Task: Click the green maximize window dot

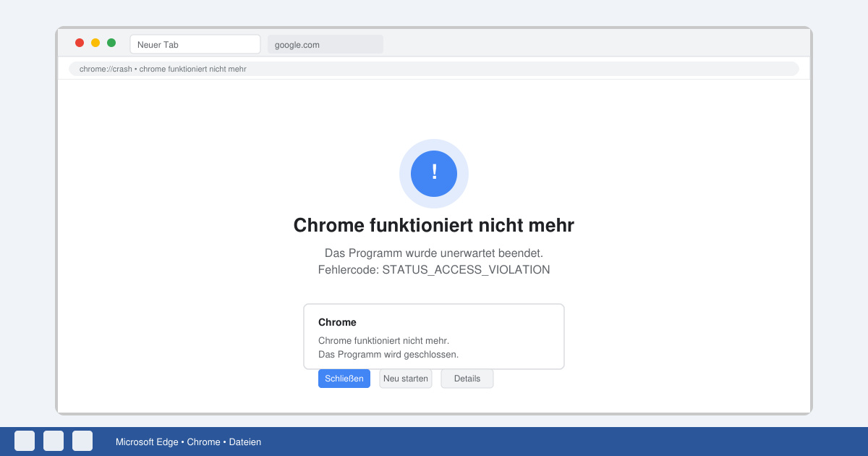Action: [x=111, y=43]
